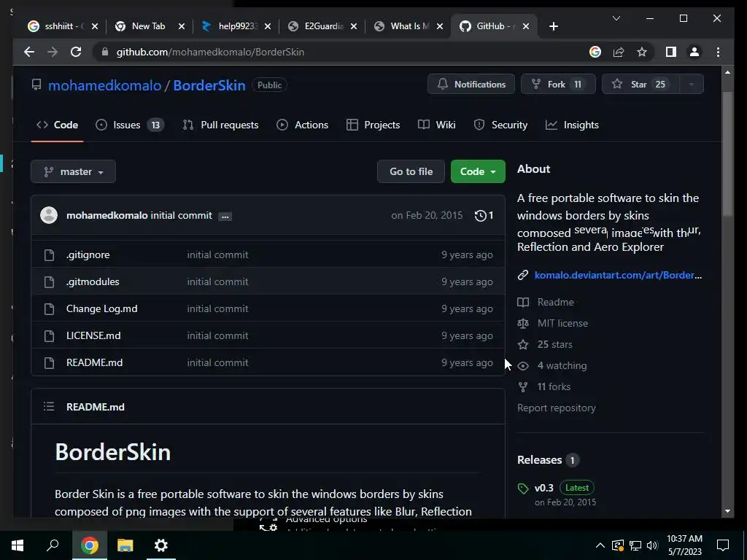The width and height of the screenshot is (747, 560).
Task: Open the .gitmodules file
Action: tap(93, 282)
